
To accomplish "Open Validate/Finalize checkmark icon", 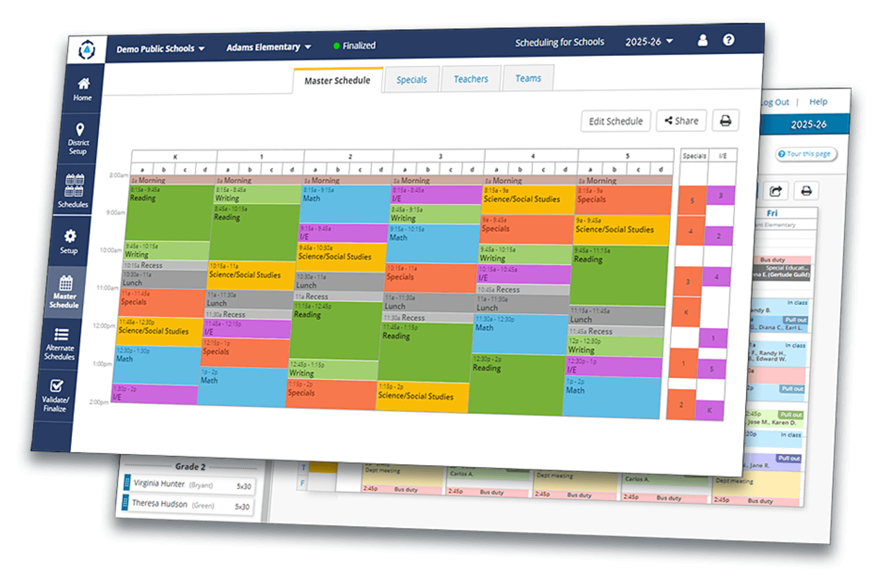I will pos(57,387).
